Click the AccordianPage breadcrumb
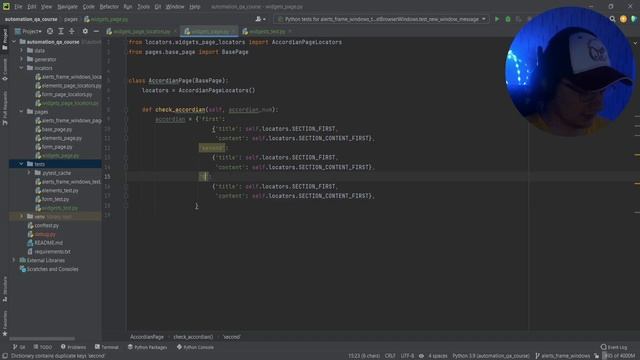This screenshot has height=360, width=640. [x=147, y=337]
